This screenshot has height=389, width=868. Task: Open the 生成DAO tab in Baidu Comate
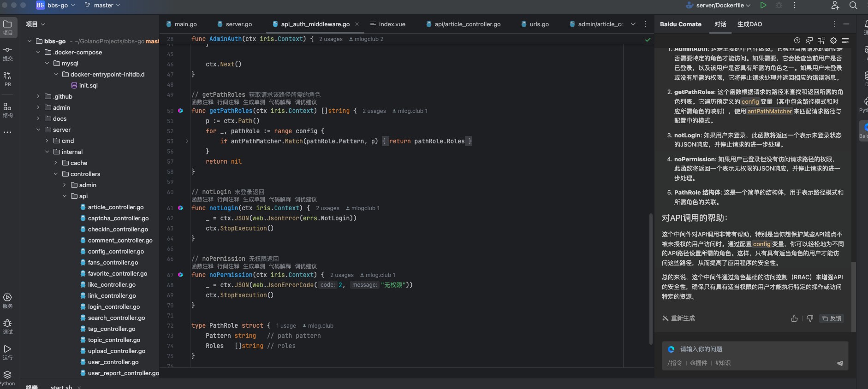click(749, 24)
